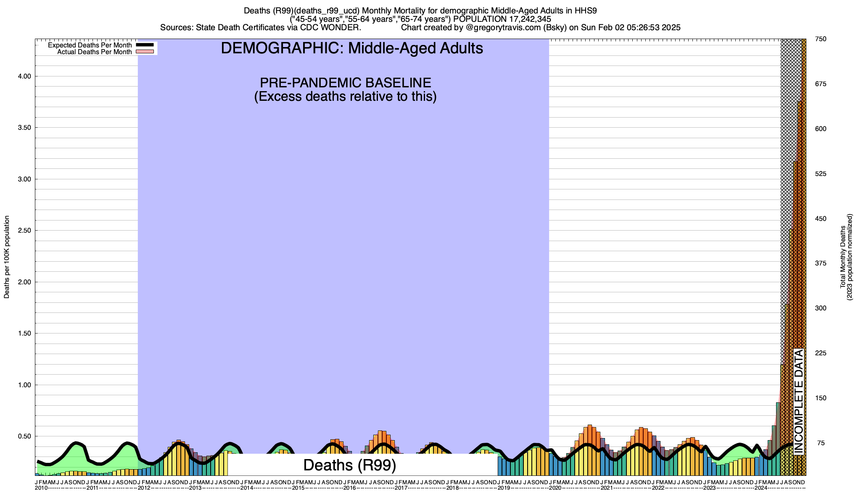Click the 2023 year label on x-axis
The image size is (861, 504).
[x=709, y=488]
